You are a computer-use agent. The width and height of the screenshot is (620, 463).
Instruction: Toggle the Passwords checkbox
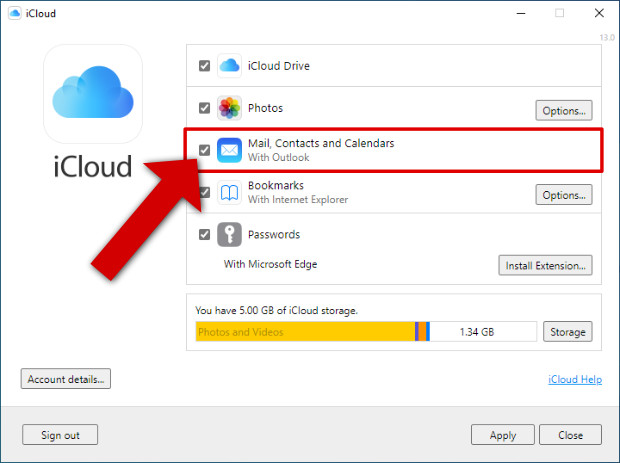204,234
